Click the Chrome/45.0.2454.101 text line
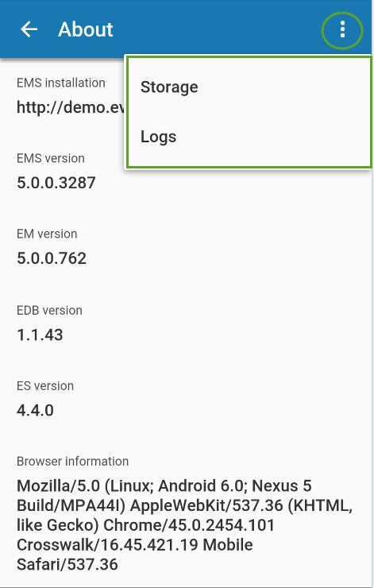 pos(146,525)
